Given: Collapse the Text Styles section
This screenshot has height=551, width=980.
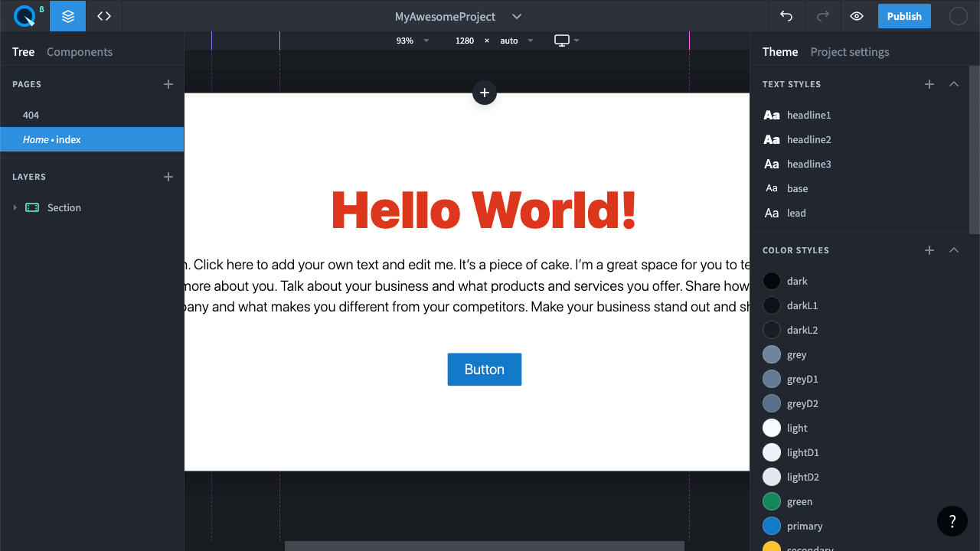Looking at the screenshot, I should point(954,84).
